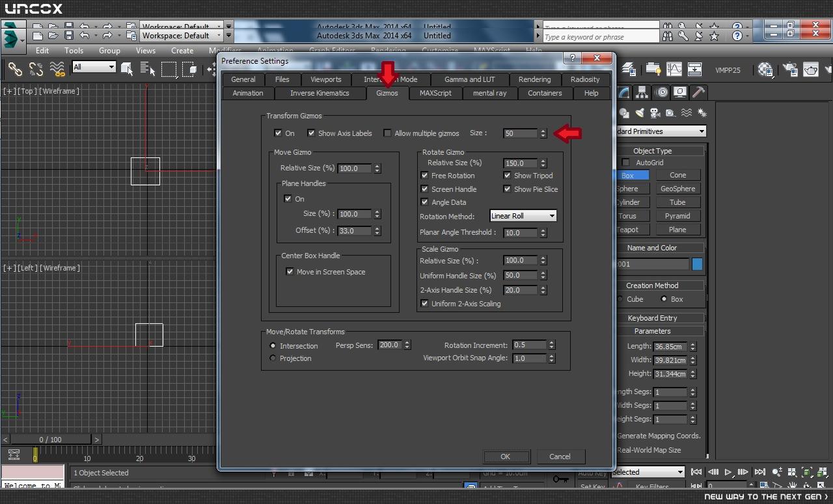The image size is (833, 504).
Task: Click the Preference Settings help question-mark button
Action: [573, 59]
